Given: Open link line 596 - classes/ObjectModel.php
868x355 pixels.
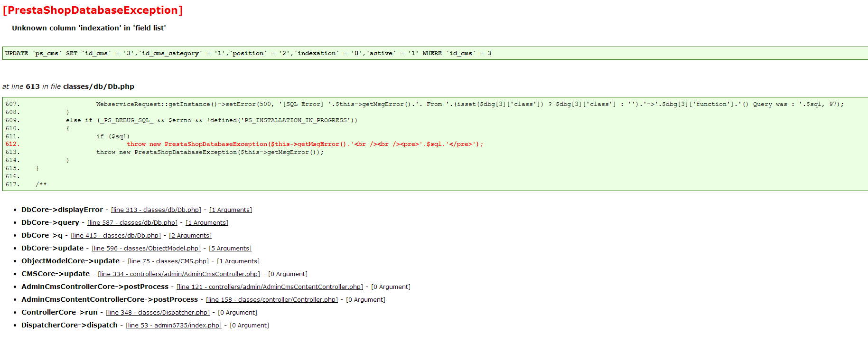Looking at the screenshot, I should coord(146,249).
